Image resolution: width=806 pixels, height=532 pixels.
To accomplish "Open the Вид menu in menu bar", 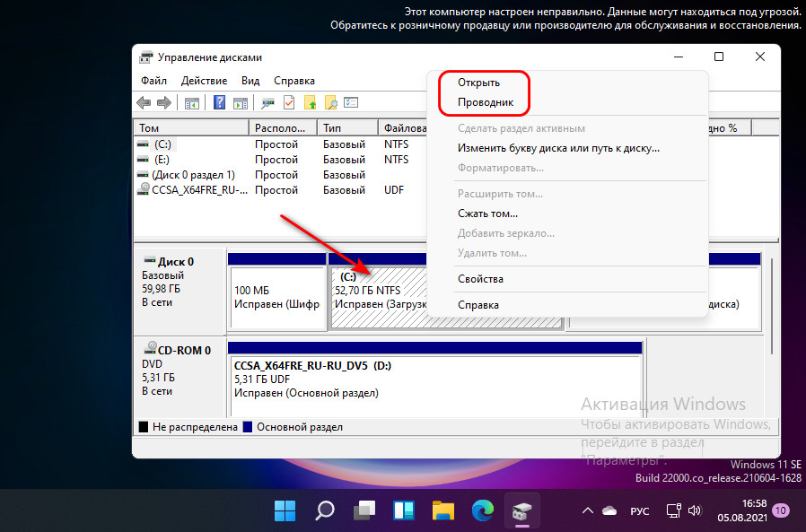I will pyautogui.click(x=250, y=81).
